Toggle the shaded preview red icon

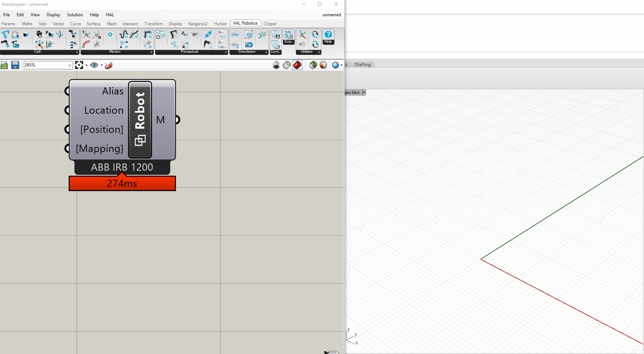(x=297, y=65)
